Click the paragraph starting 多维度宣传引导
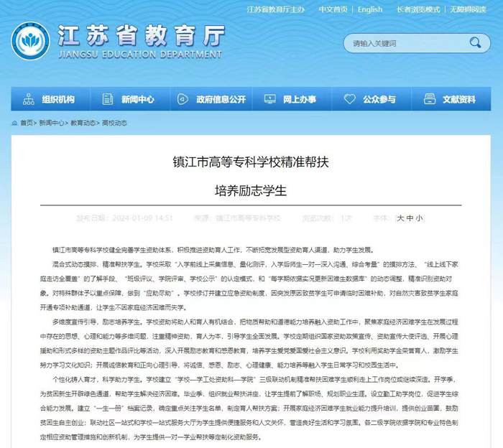 click(x=249, y=343)
